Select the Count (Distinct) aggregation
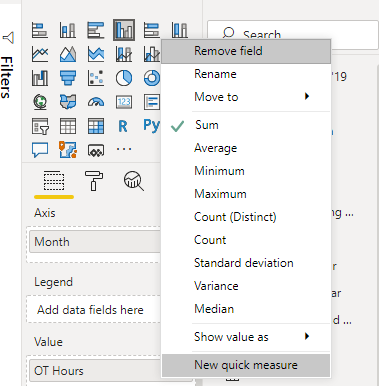This screenshot has width=379, height=386. tap(246, 217)
